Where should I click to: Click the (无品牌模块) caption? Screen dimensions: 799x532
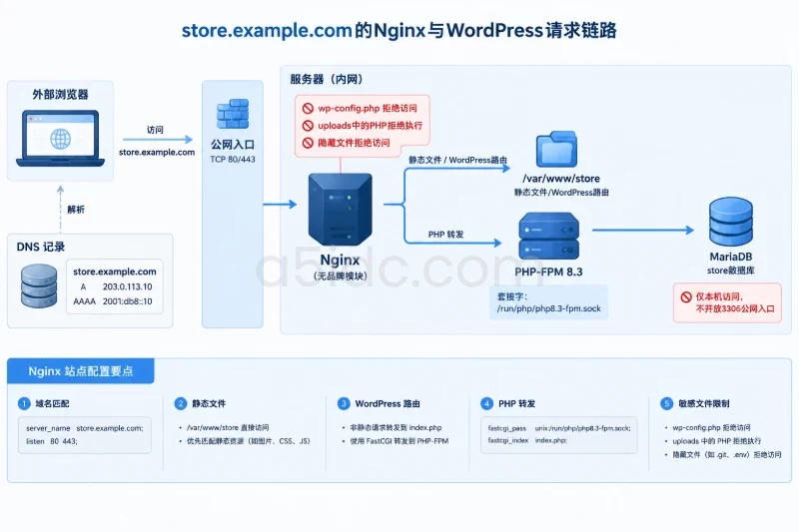click(x=340, y=276)
